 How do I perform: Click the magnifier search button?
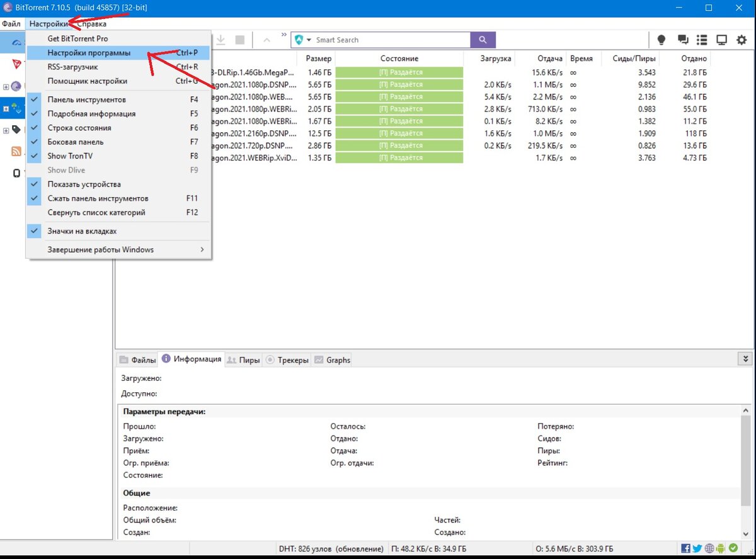[x=483, y=40]
